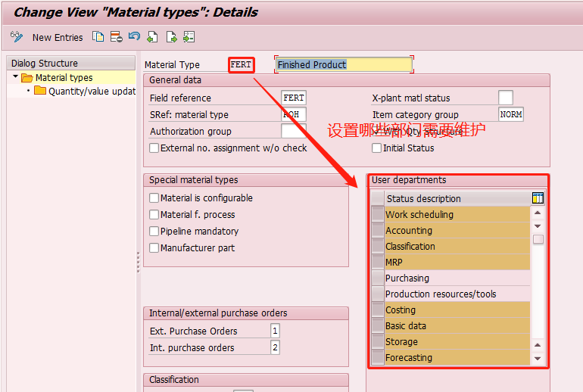Click the Classification text in User departments
Viewport: 583px width, 392px height.
click(x=410, y=247)
